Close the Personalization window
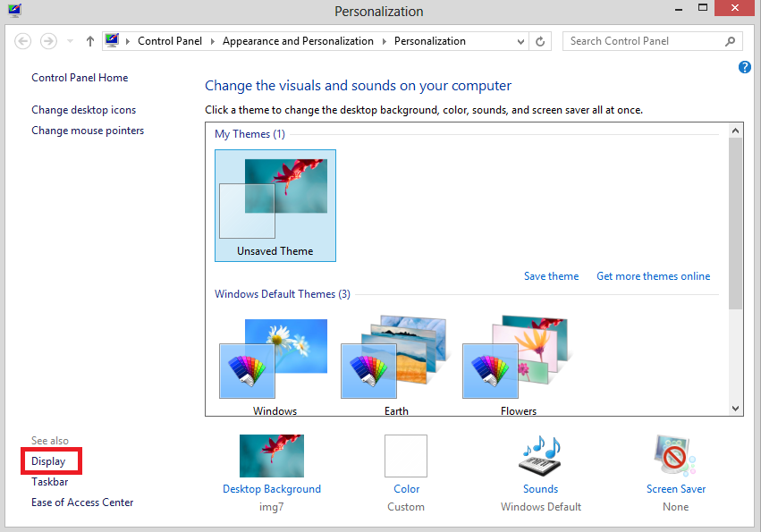This screenshot has height=532, width=761. coord(735,8)
